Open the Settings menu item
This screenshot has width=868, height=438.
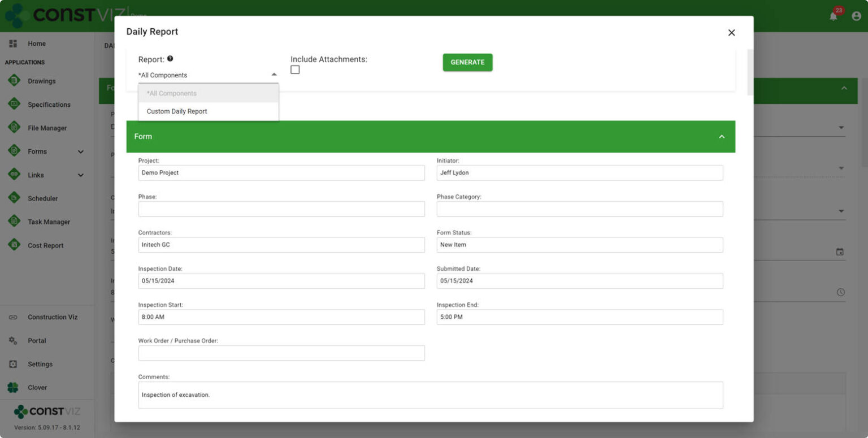(40, 364)
